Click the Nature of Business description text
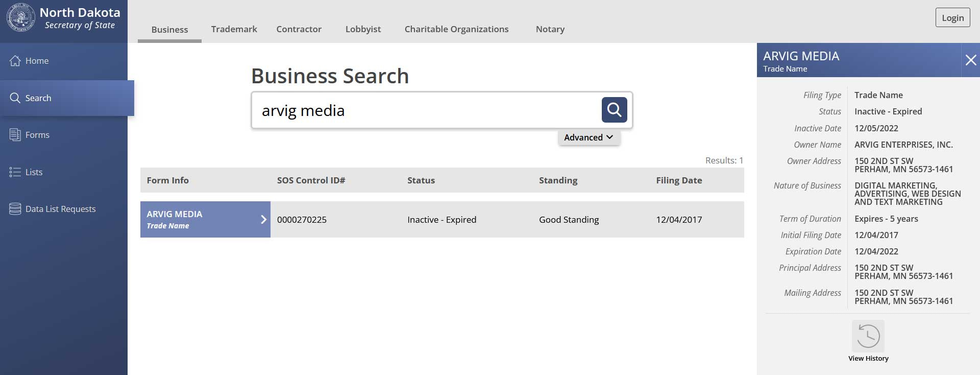This screenshot has height=375, width=980. (x=908, y=194)
